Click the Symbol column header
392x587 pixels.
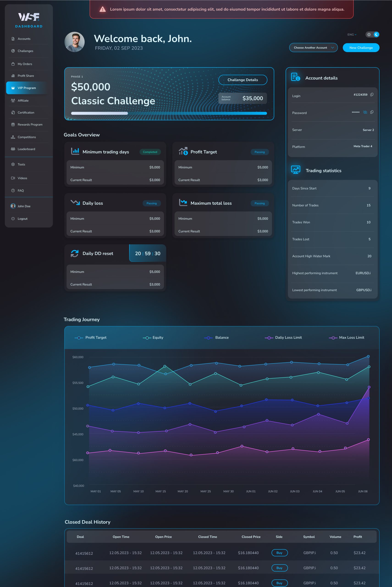tap(309, 537)
